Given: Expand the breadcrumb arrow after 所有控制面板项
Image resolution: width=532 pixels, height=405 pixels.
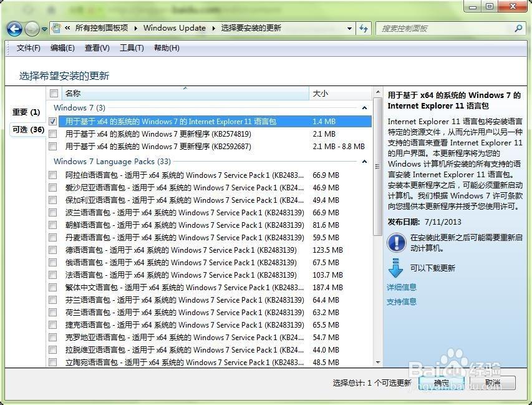Looking at the screenshot, I should tap(136, 28).
